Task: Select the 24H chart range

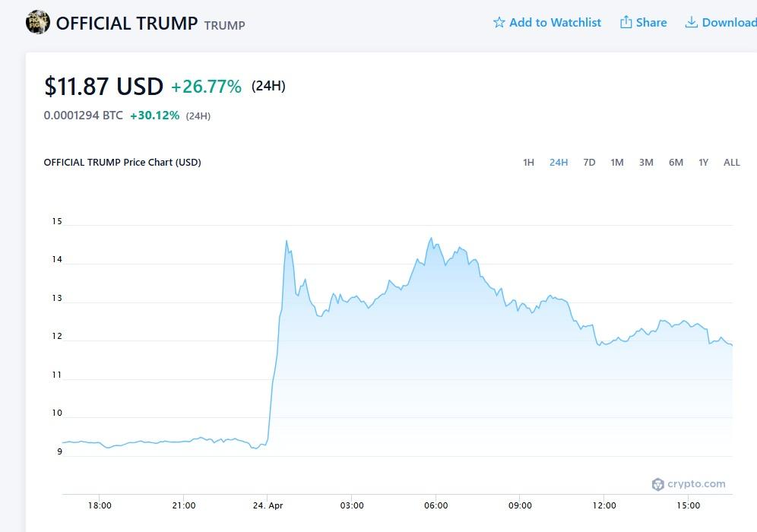Action: point(559,162)
